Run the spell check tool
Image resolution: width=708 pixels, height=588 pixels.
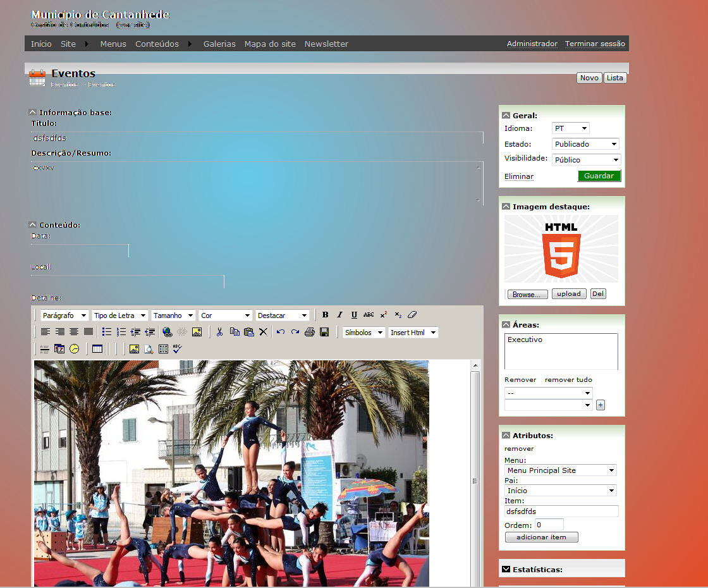177,348
